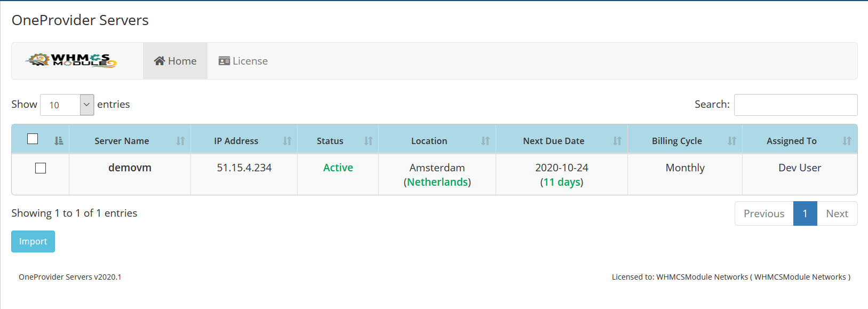Click the Location column header
Screen dimensions: 868x309
click(437, 139)
